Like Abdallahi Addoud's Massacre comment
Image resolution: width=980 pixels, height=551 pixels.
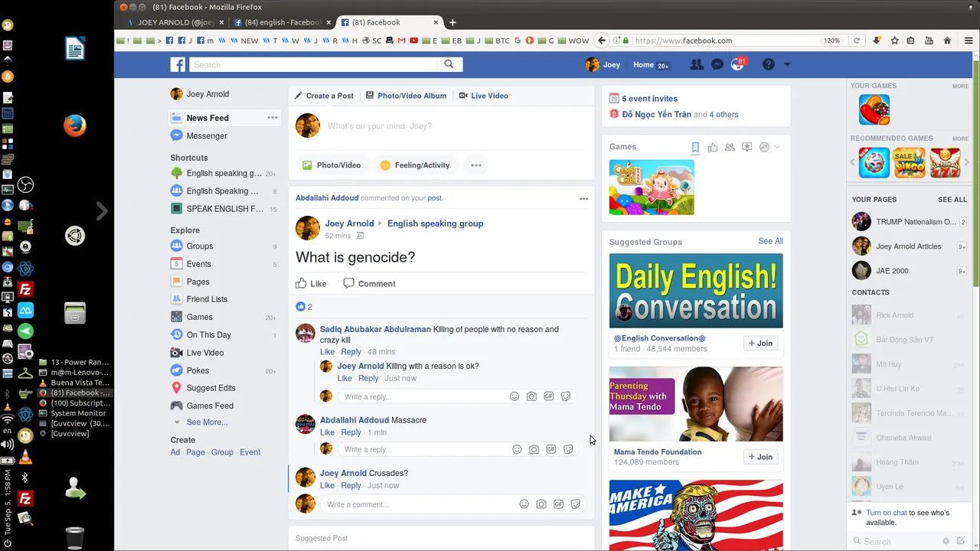[x=327, y=432]
